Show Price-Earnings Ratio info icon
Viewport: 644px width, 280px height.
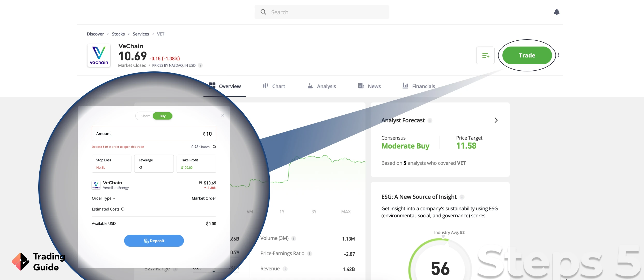[x=310, y=254]
